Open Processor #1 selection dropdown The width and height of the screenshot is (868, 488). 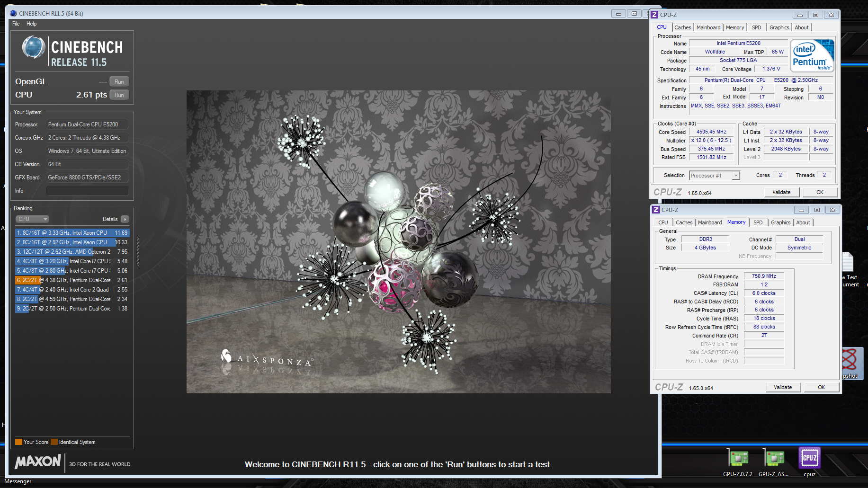714,176
